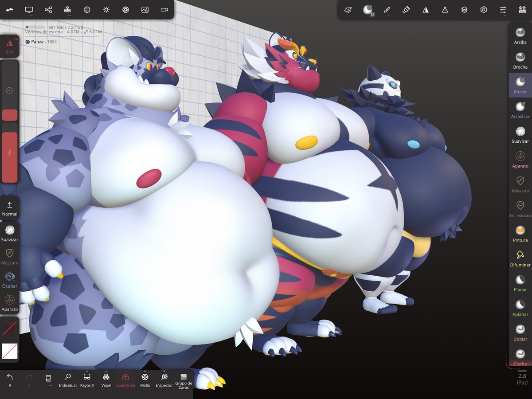Select the Doblar crease tool
Screen dimensions: 532x399
tap(520, 333)
